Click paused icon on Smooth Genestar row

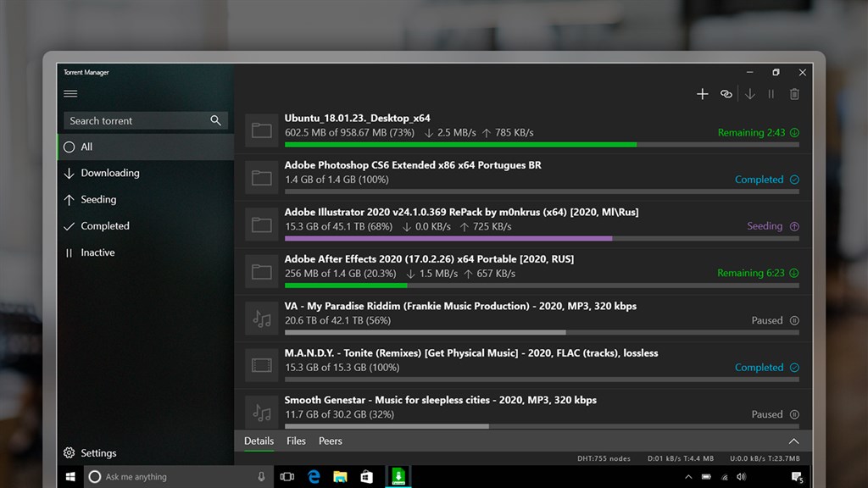point(794,414)
